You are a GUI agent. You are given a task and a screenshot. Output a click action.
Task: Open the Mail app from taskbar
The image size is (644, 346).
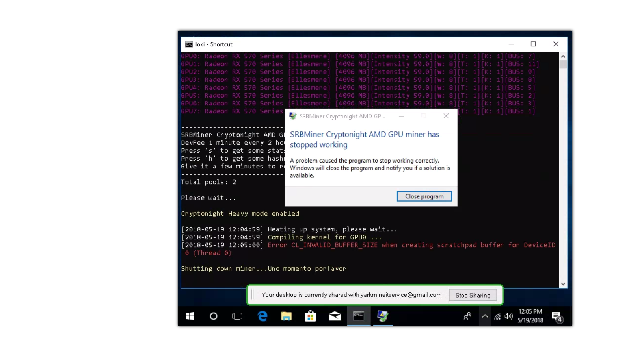point(335,316)
